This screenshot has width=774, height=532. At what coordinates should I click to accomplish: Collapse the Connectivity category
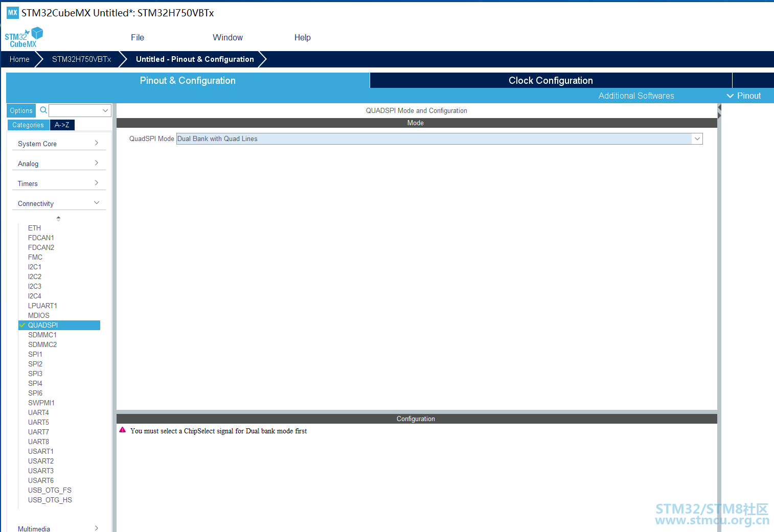59,203
